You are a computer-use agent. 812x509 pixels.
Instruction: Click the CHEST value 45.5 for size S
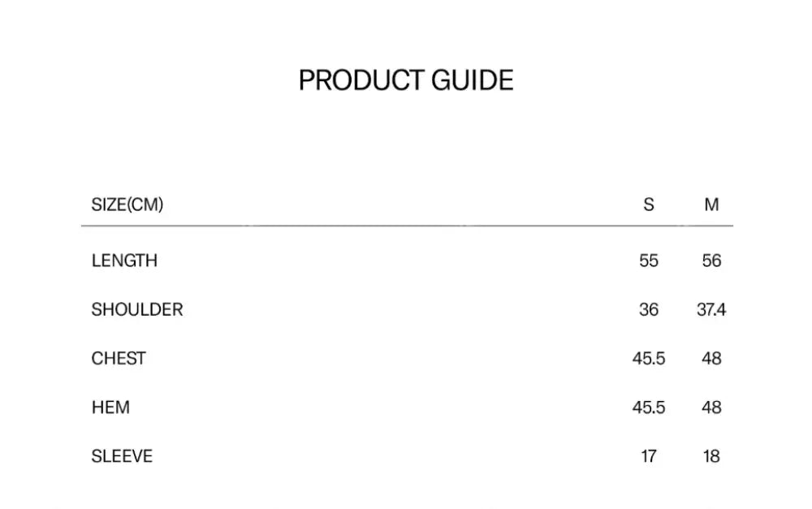(x=648, y=358)
